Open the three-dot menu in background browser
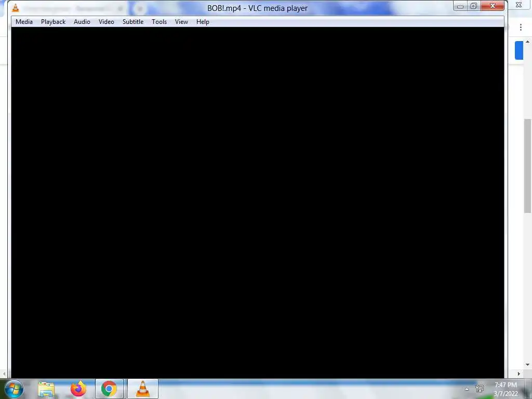 (521, 28)
